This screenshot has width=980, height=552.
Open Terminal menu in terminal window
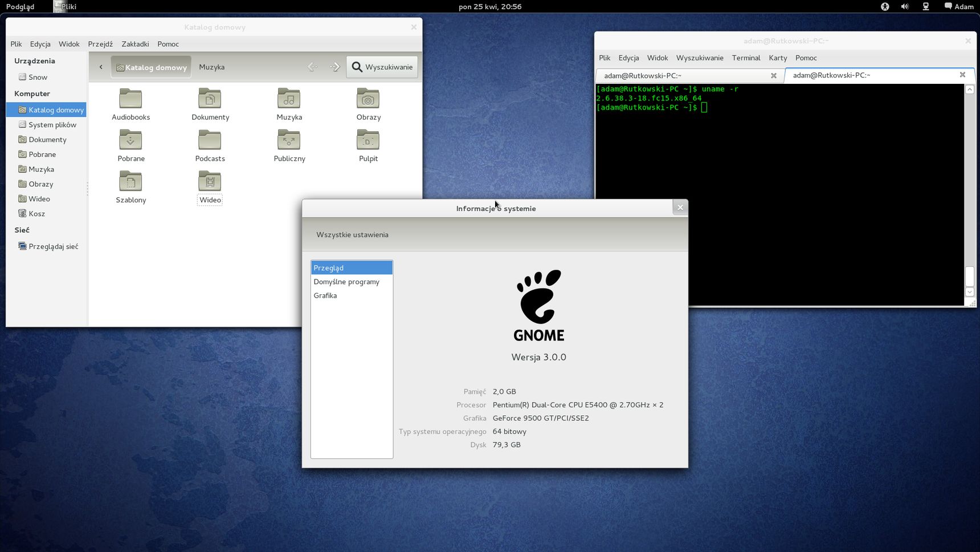click(x=746, y=58)
